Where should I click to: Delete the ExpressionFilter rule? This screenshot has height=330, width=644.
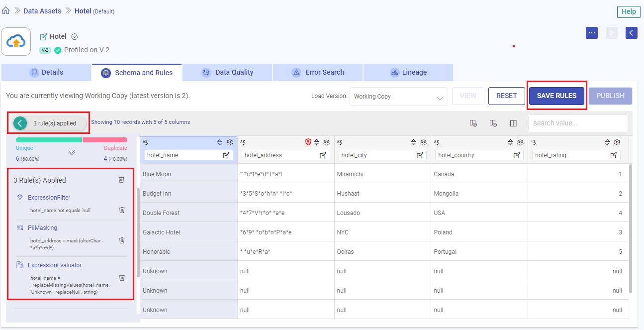pos(122,210)
